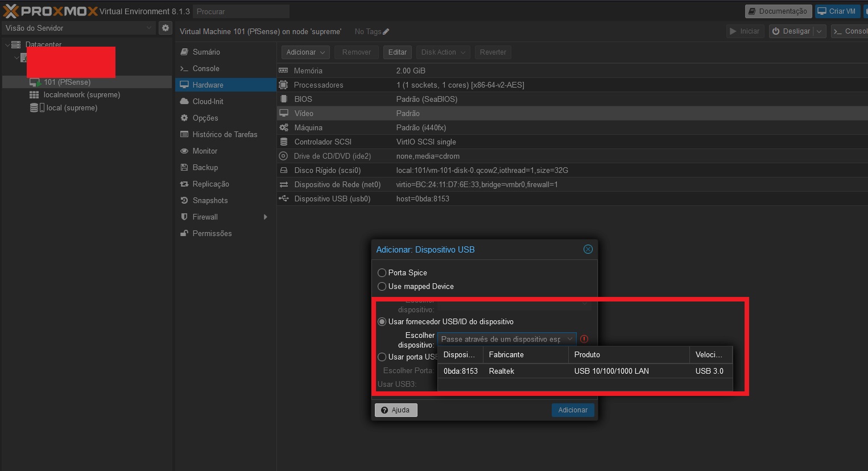This screenshot has width=868, height=471.
Task: Close the Adicionar Dispositivo USB dialog
Action: coord(588,249)
